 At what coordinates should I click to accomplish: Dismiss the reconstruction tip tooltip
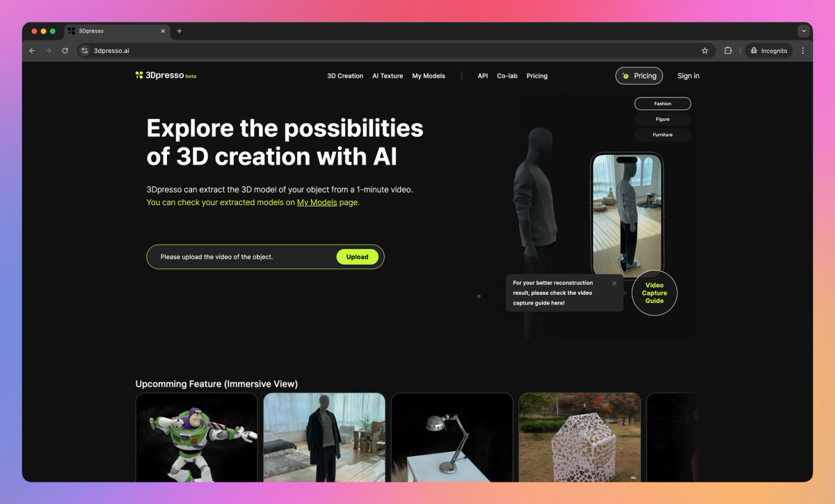pyautogui.click(x=614, y=283)
